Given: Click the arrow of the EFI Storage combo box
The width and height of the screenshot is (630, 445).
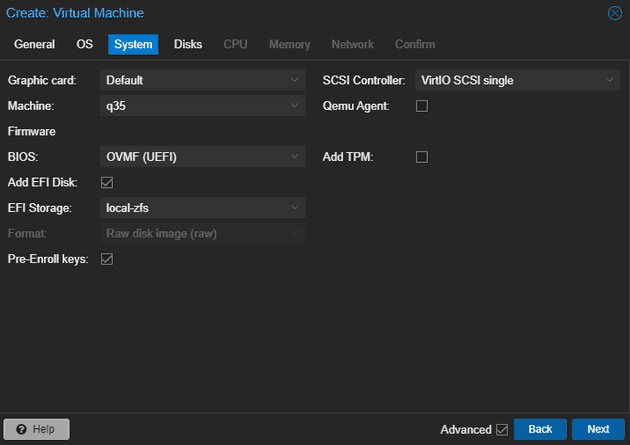Looking at the screenshot, I should click(x=295, y=208).
